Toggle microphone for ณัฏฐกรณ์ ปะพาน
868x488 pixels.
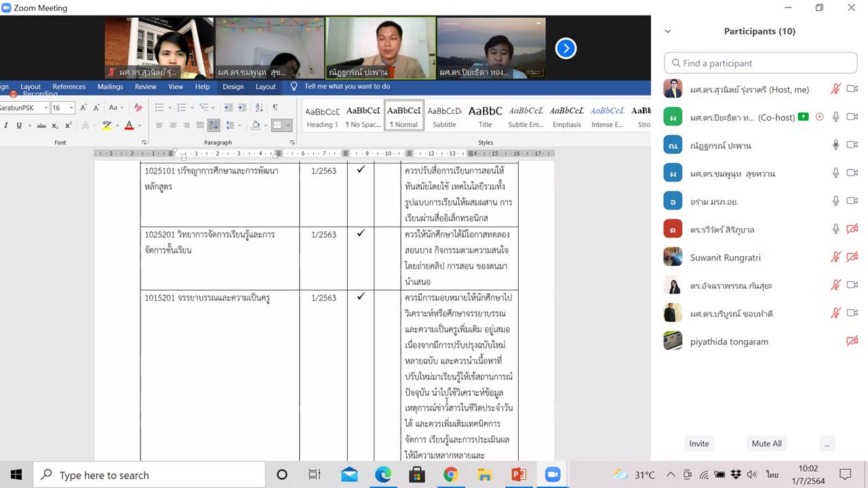coord(836,145)
